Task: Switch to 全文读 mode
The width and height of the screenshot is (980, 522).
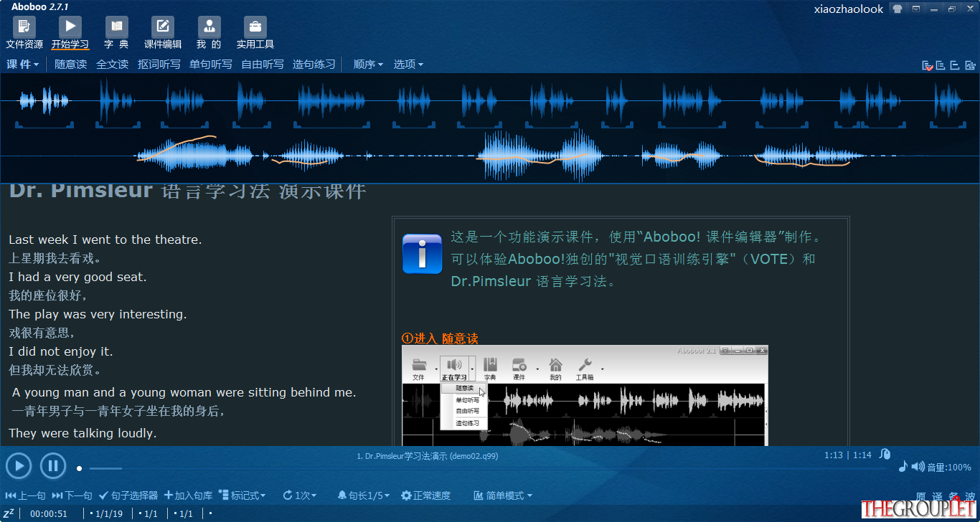Action: (113, 65)
